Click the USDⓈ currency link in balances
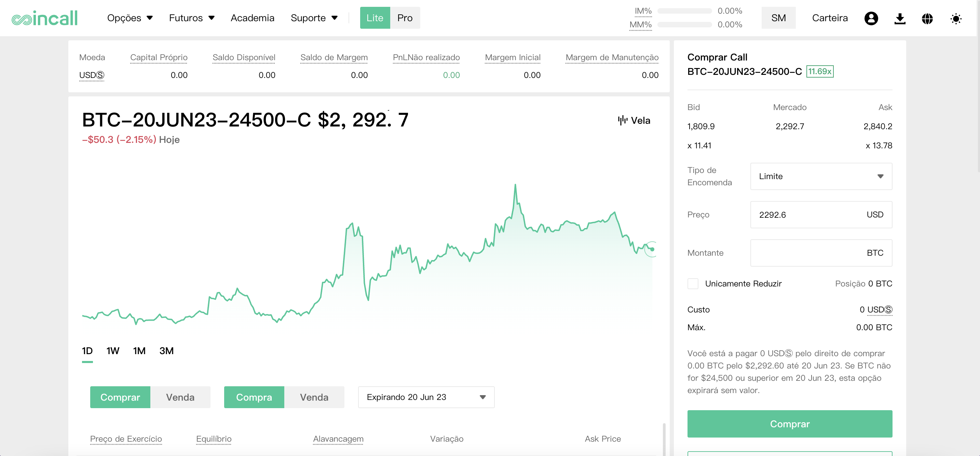Image resolution: width=980 pixels, height=456 pixels. click(91, 75)
